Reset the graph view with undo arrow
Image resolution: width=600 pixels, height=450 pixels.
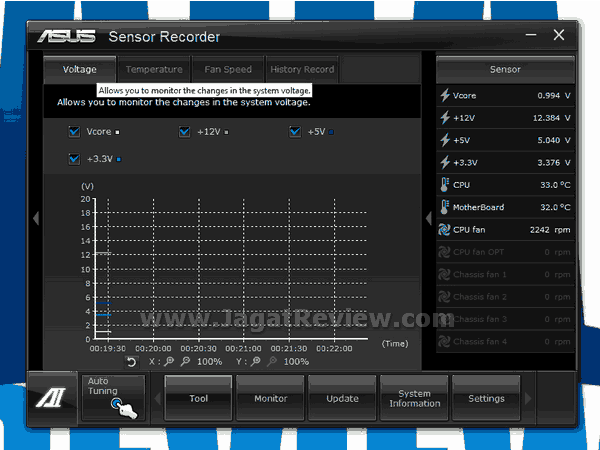point(131,362)
